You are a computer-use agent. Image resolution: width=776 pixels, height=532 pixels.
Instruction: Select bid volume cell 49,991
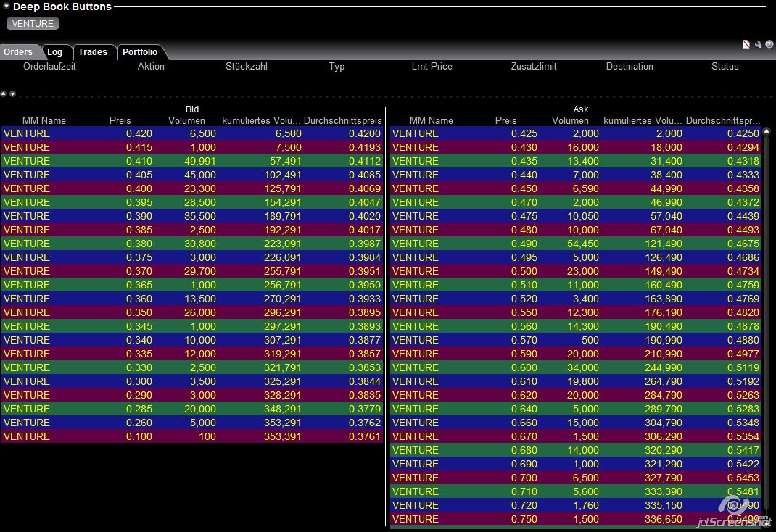click(x=200, y=161)
